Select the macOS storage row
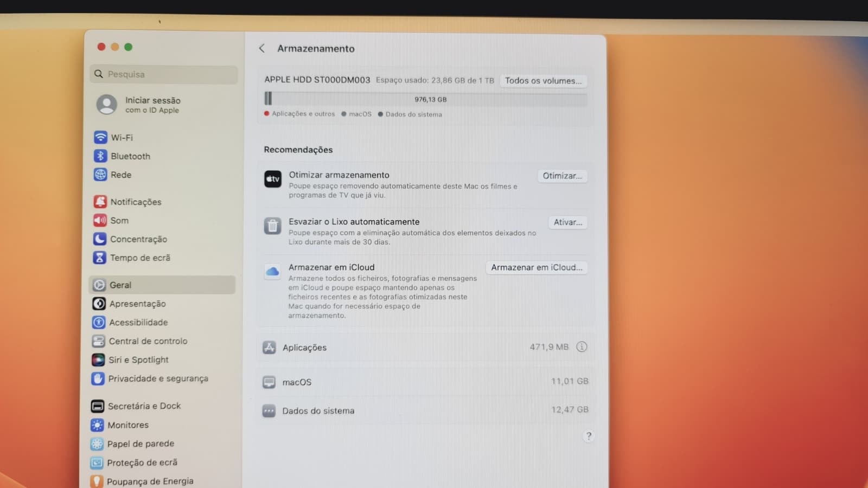 point(426,382)
